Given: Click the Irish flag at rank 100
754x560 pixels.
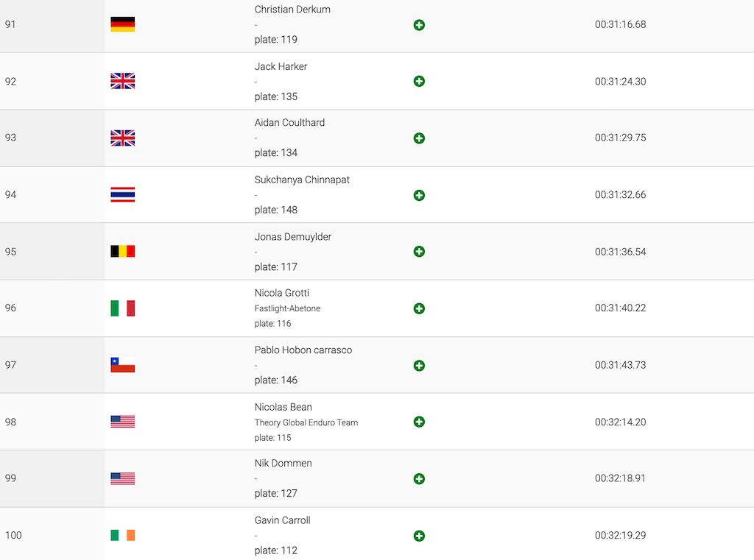Looking at the screenshot, I should pos(123,535).
